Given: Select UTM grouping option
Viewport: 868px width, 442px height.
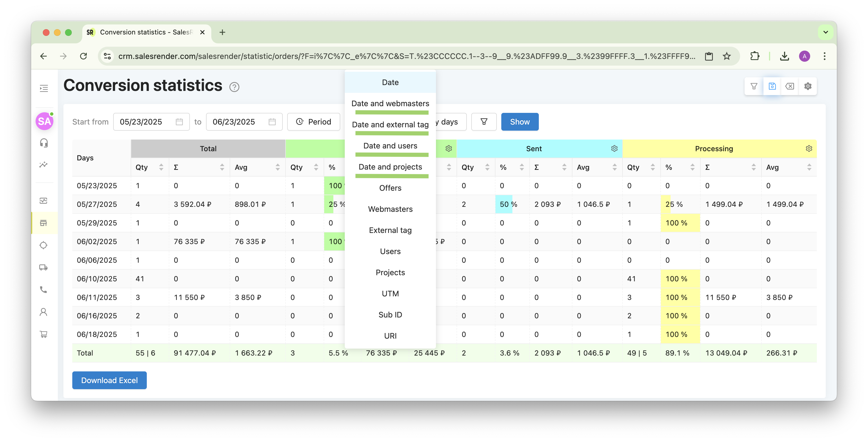Looking at the screenshot, I should tap(390, 294).
